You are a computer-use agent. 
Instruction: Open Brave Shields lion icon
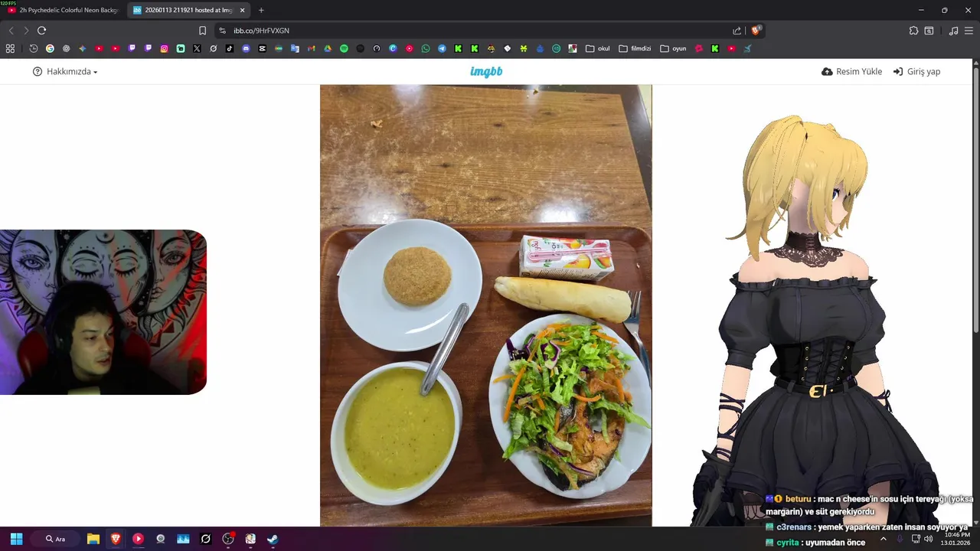pyautogui.click(x=756, y=31)
